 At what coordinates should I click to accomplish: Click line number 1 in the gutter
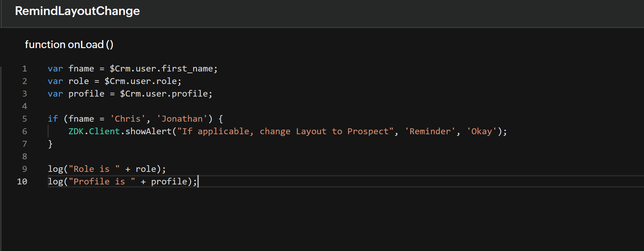pyautogui.click(x=24, y=69)
